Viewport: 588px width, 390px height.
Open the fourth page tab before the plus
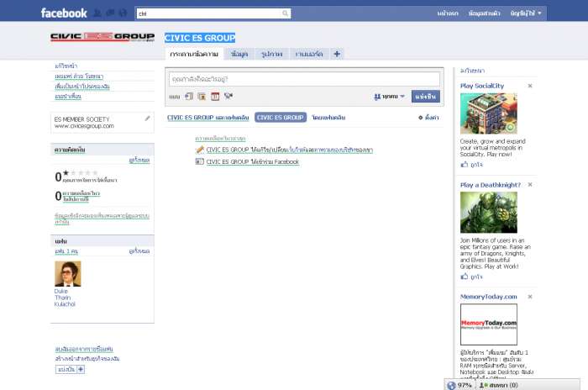(x=309, y=54)
